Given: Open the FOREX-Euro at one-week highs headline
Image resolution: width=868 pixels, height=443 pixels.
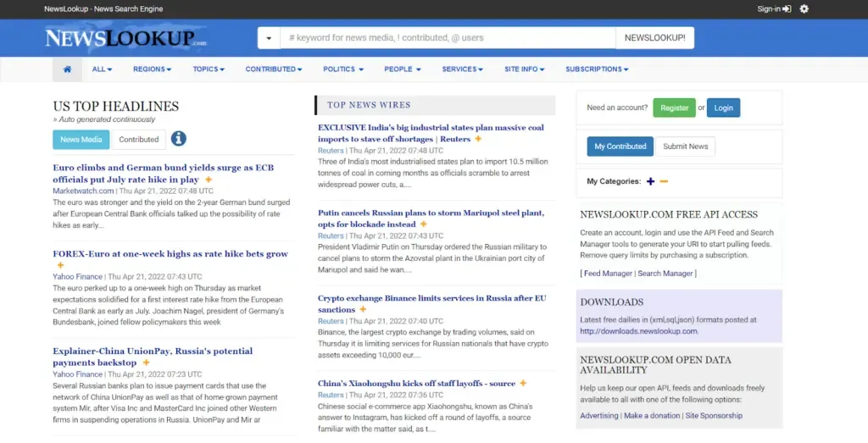Looking at the screenshot, I should [170, 254].
